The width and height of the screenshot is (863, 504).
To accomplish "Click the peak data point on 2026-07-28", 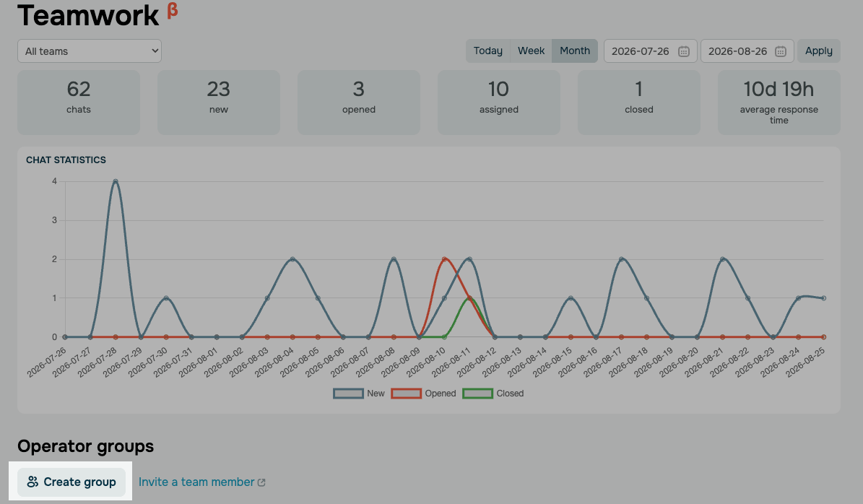I will (116, 181).
